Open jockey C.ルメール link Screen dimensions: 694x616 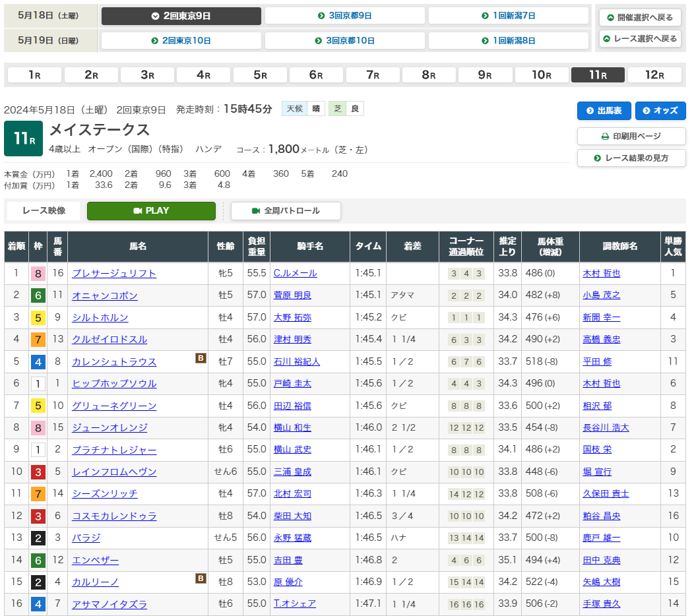pos(295,274)
